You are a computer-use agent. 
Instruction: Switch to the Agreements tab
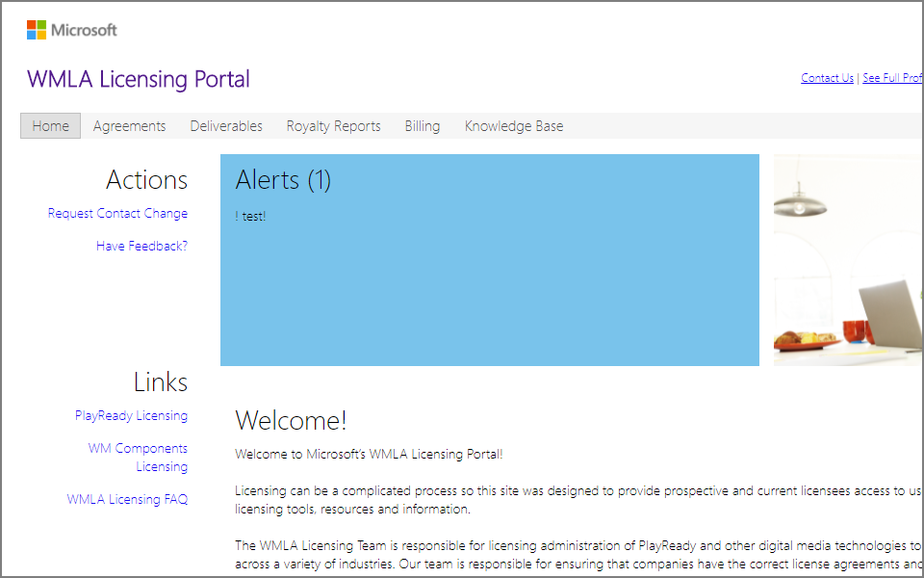[x=129, y=125]
